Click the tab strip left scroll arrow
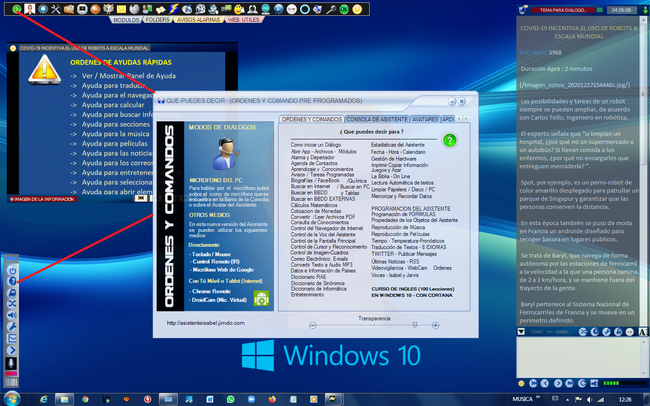The width and height of the screenshot is (650, 406). tap(459, 119)
